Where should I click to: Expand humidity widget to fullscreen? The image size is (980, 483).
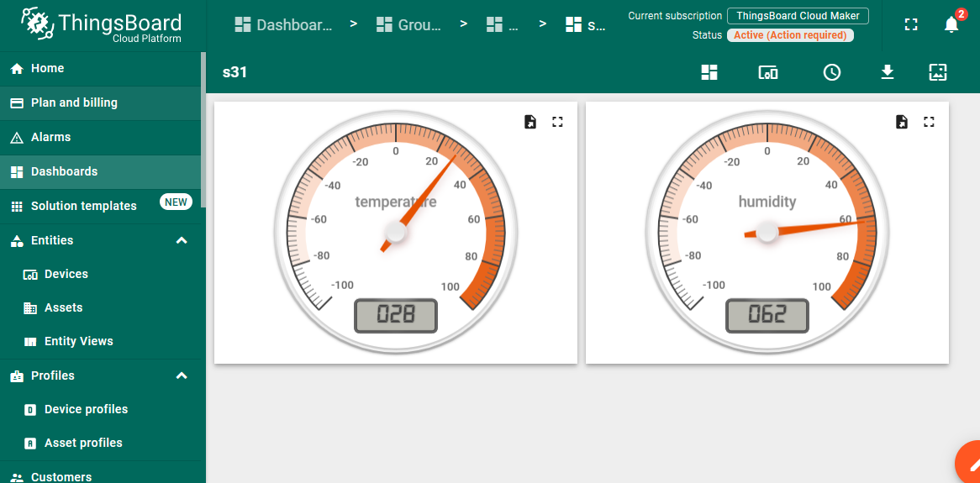(929, 122)
